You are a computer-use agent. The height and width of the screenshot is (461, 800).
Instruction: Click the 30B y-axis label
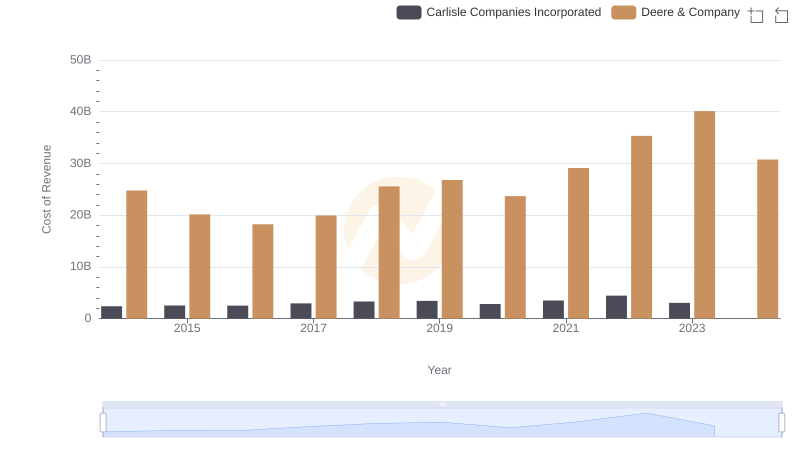coord(81,163)
